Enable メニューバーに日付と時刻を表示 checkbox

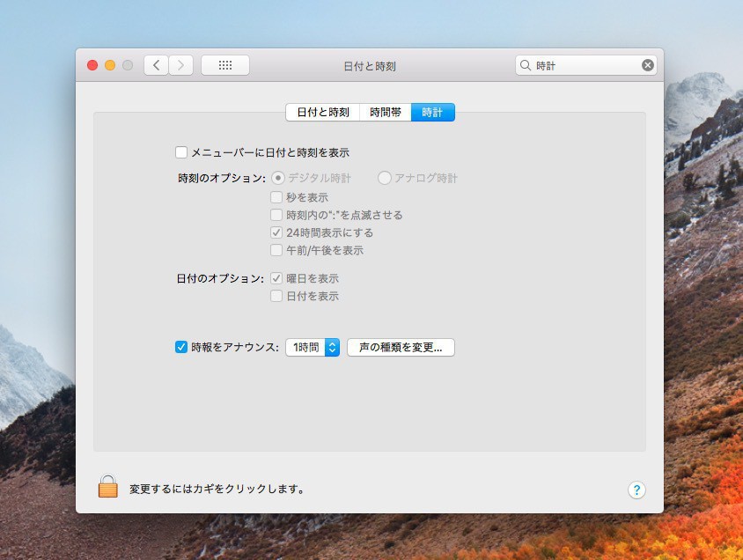coord(181,152)
